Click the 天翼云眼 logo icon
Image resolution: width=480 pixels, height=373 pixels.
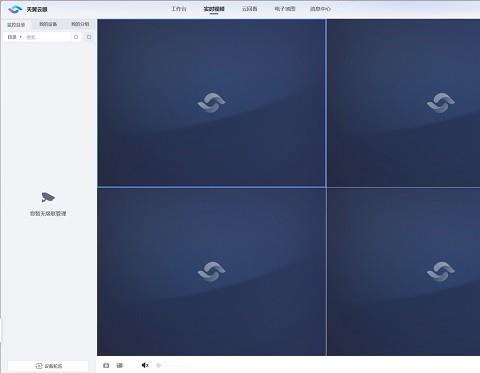[x=15, y=9]
